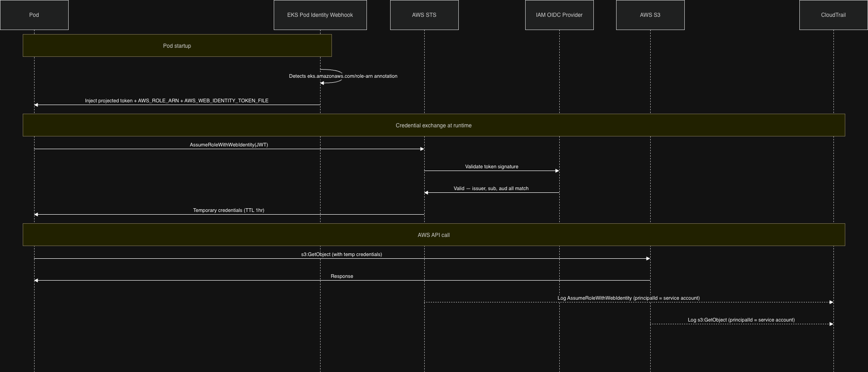
Task: Select the Temporary credentials (TTL 1hr) label
Action: [x=229, y=210]
